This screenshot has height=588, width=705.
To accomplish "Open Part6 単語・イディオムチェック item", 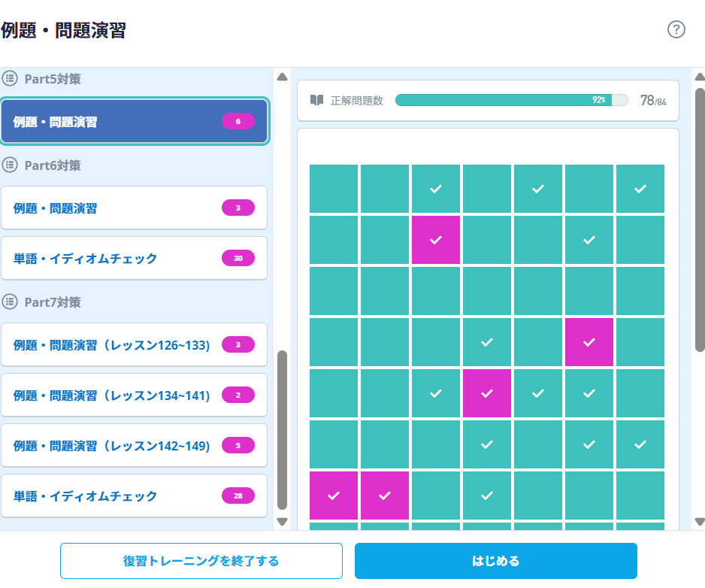I will click(113, 259).
